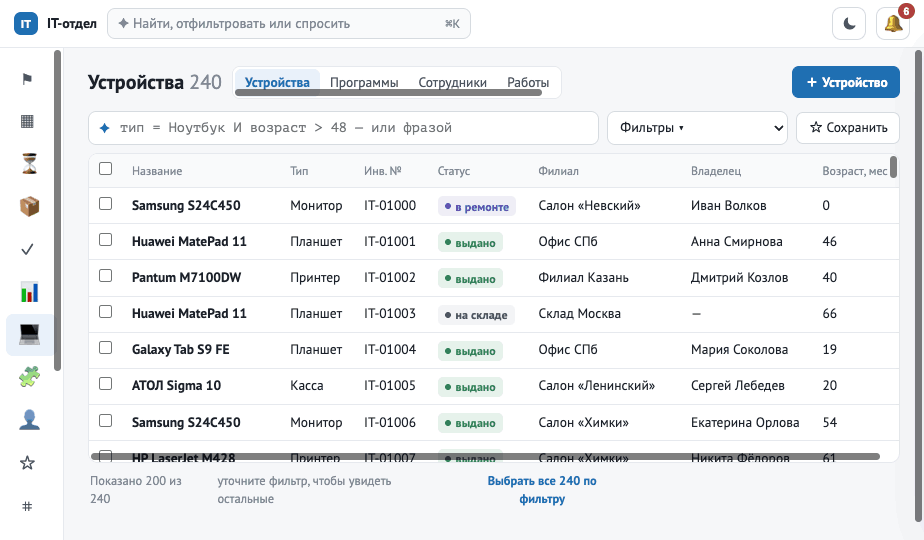Open notifications bell with 6 badge

(893, 24)
